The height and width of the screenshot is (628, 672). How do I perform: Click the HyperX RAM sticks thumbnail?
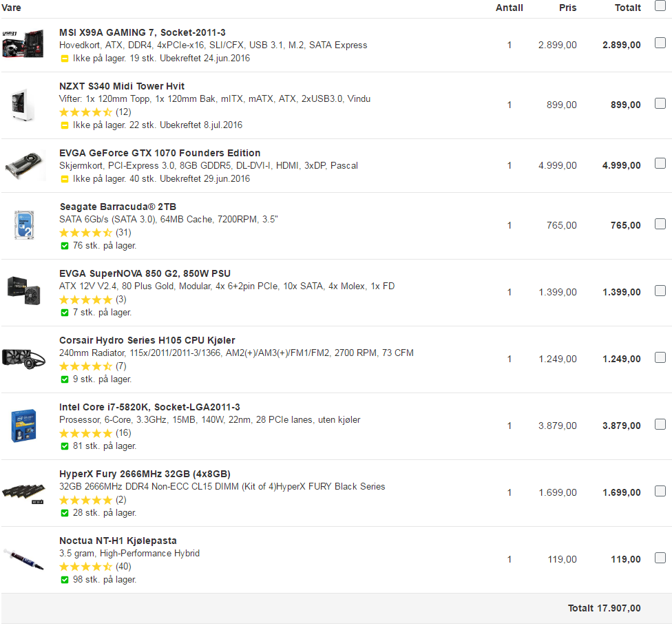[23, 493]
